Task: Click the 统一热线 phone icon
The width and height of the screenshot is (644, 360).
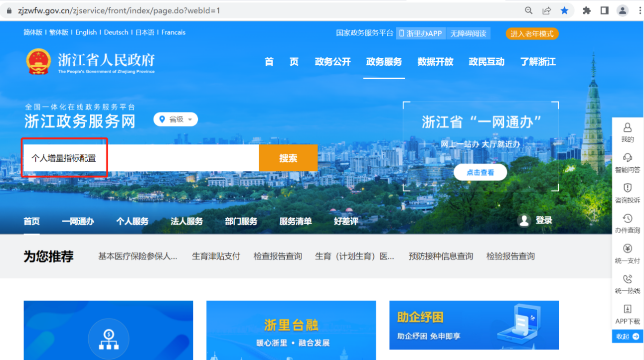Action: pyautogui.click(x=628, y=279)
